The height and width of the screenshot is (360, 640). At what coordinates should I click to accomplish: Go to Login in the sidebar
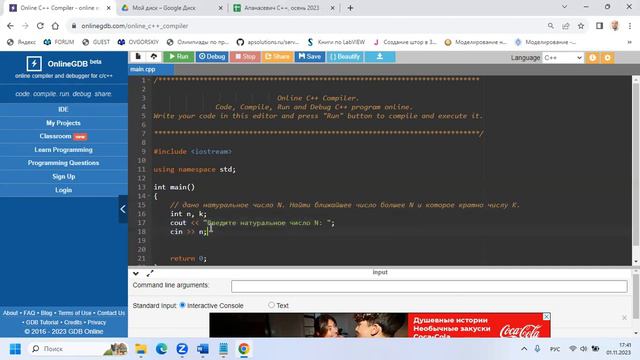63,190
